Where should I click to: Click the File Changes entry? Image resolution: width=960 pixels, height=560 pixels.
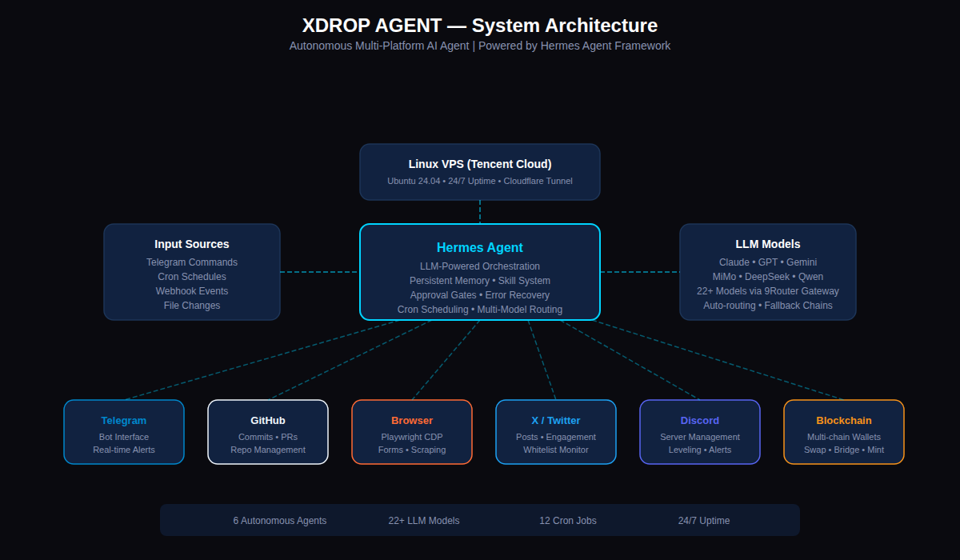(x=192, y=306)
